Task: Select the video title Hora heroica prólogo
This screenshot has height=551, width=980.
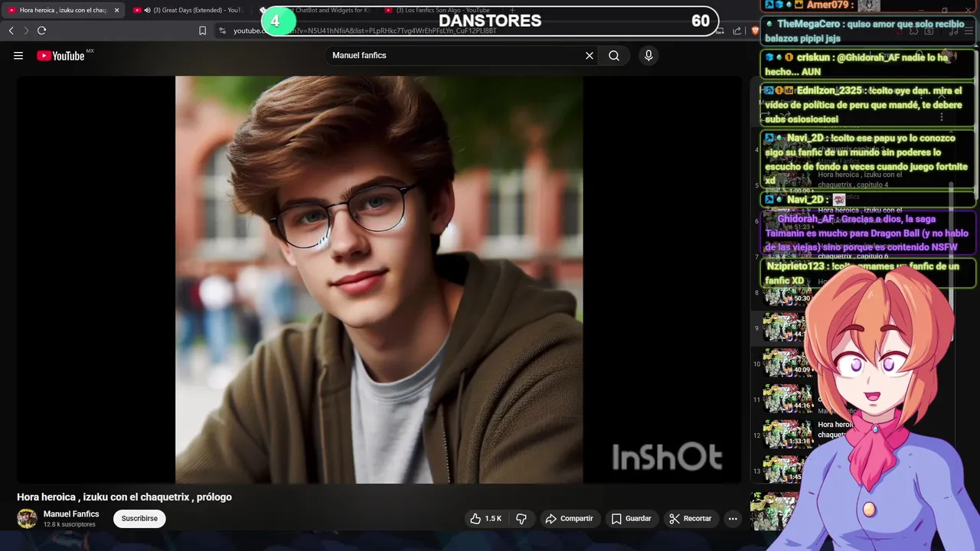Action: tap(124, 497)
